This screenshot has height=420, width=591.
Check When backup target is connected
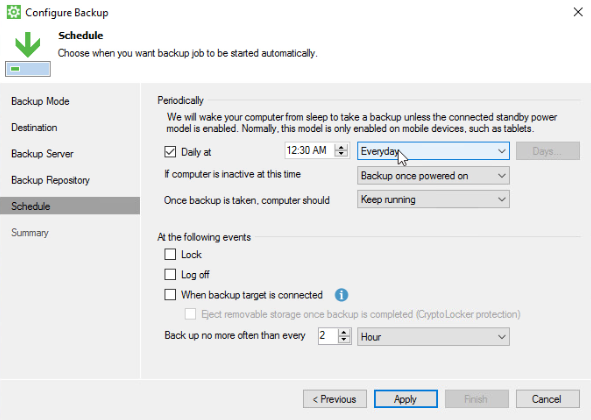[170, 295]
